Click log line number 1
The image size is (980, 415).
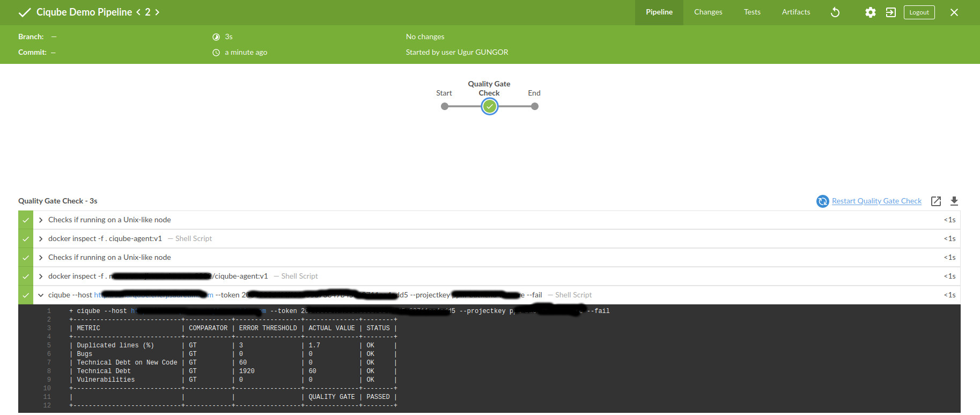[x=49, y=311]
